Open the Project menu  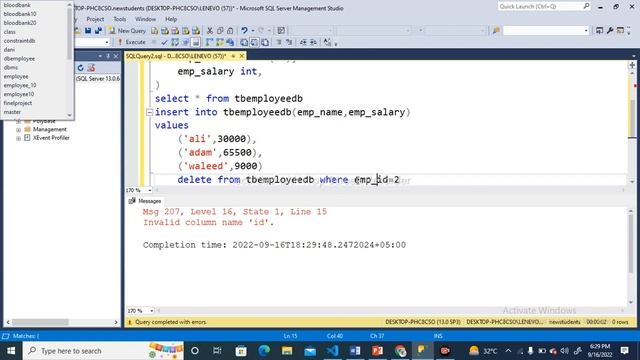click(95, 19)
